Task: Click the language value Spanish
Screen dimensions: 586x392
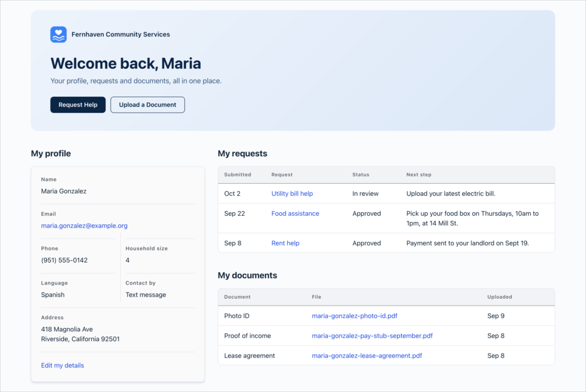Action: coord(53,295)
